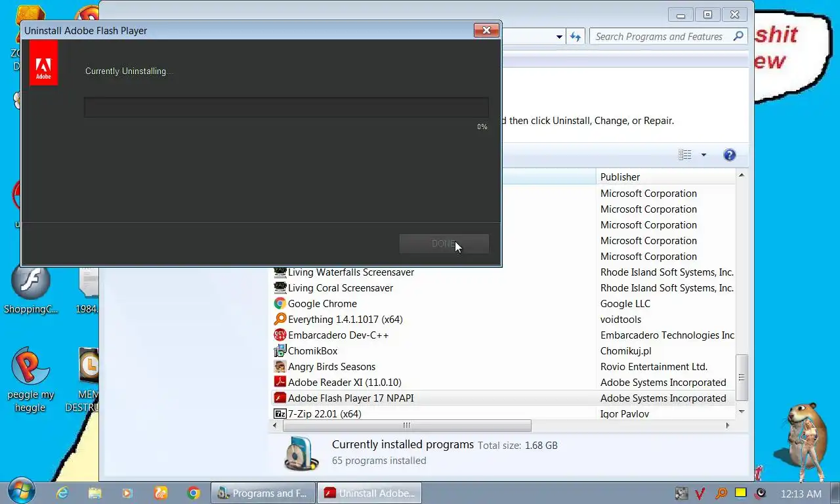
Task: Open the orange UC Browser taskbar icon
Action: coord(161,493)
